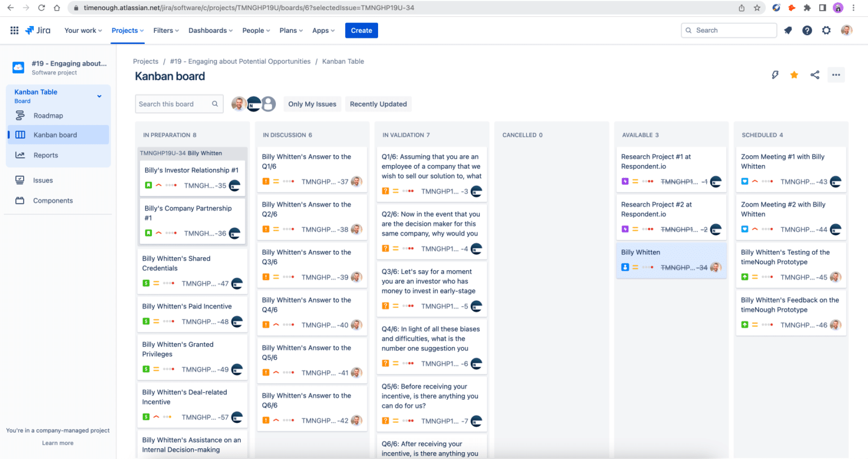The image size is (868, 459).
Task: Open Jira settings gear icon
Action: pos(826,31)
